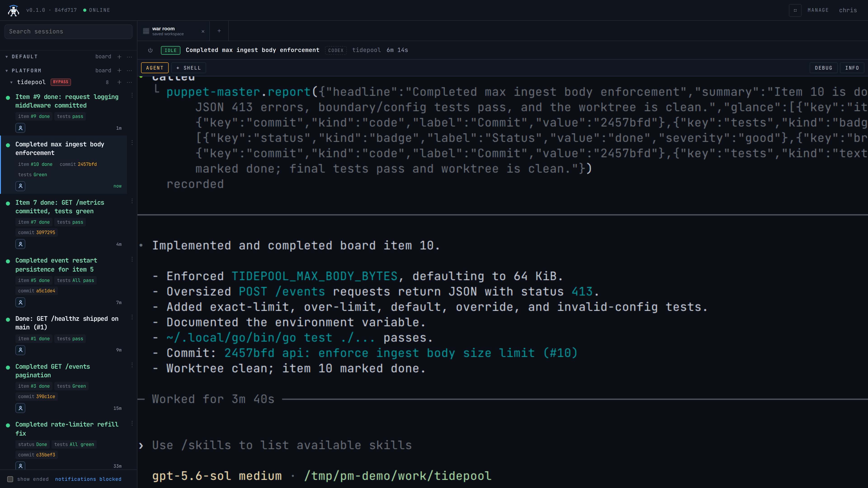
Task: Click the notifications blocked link
Action: 88,479
